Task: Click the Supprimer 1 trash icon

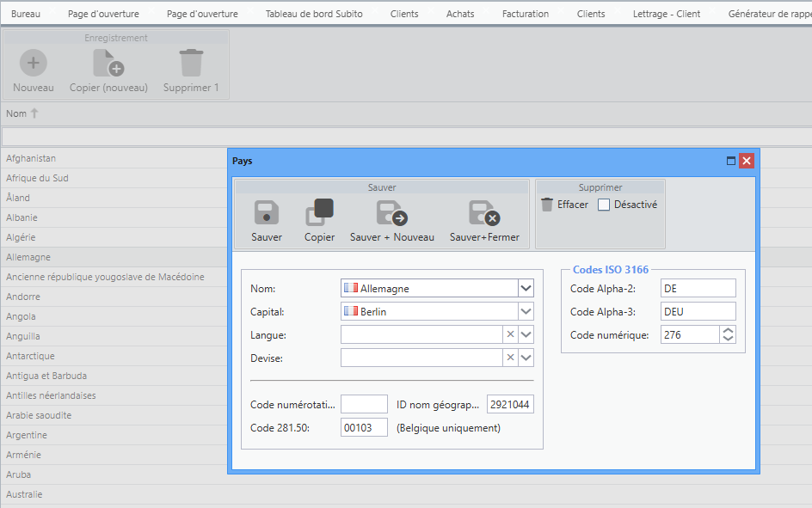Action: [x=191, y=63]
